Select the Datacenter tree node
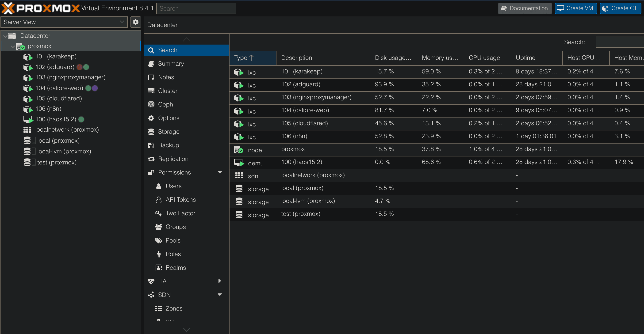Viewport: 644px width, 334px height. (71, 36)
